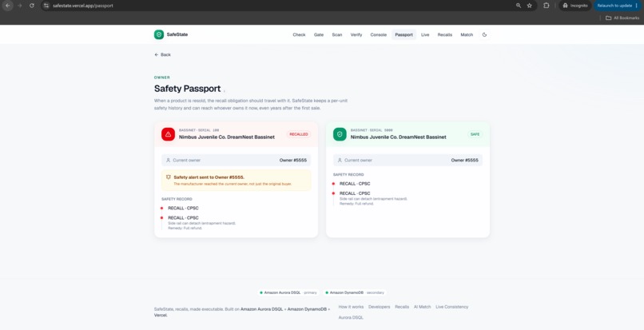Open the extensions puzzle icon
Screen dimensions: 644x330
coord(547,6)
